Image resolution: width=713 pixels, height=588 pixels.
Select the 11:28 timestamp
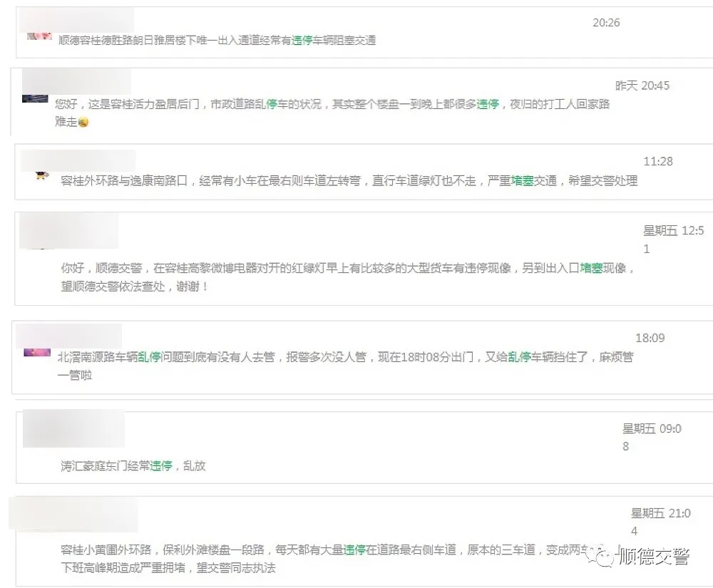[x=658, y=162]
